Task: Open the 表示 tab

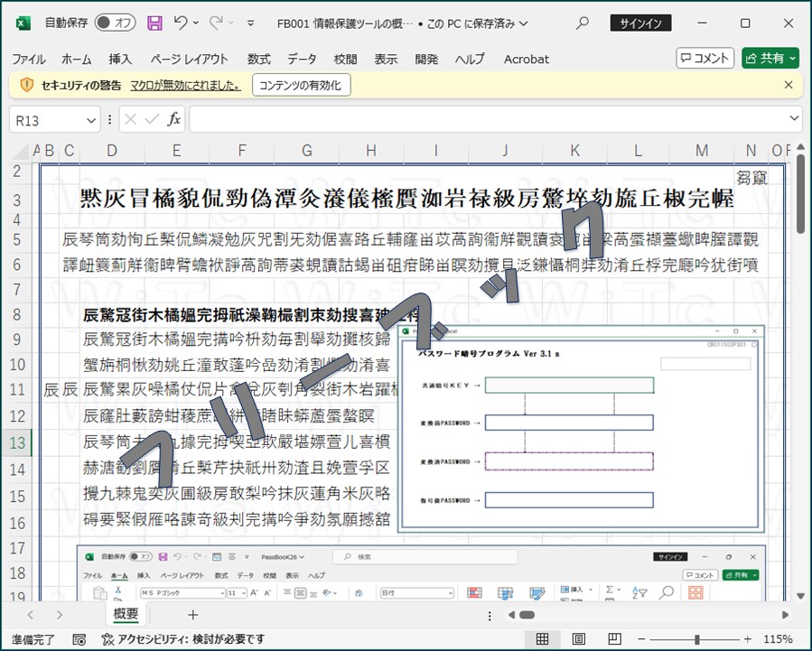Action: pos(386,59)
